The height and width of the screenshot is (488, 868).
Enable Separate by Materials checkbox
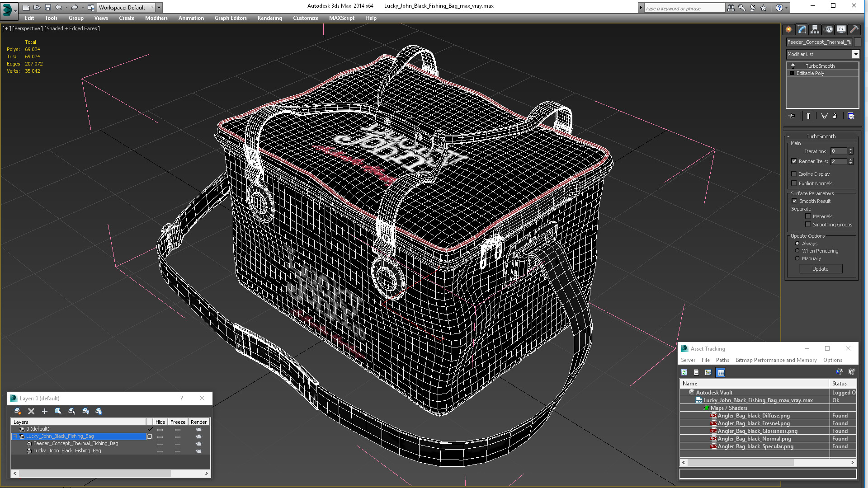point(808,216)
